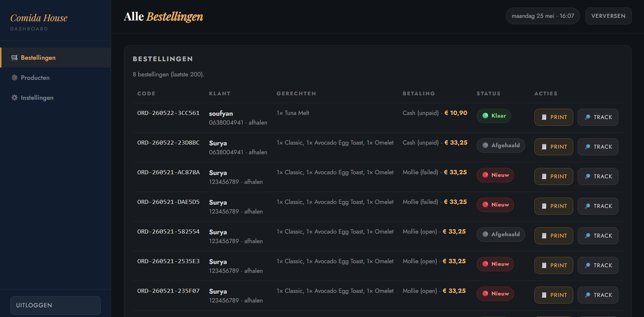The width and height of the screenshot is (644, 317).
Task: Click track icon for order ORD-260521-235F07
Action: coord(587,295)
